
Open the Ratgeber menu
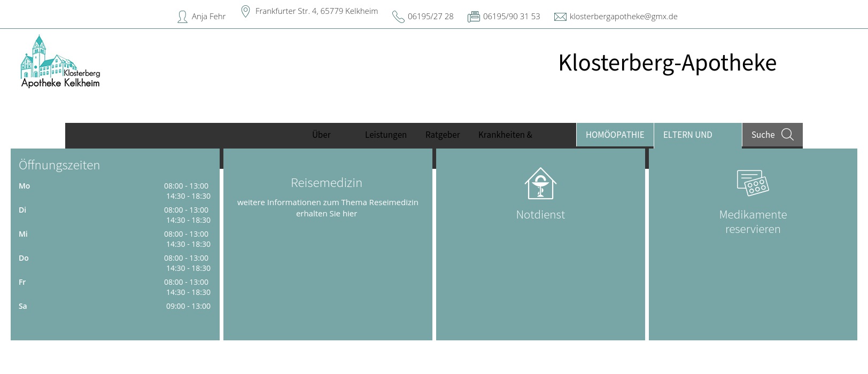click(443, 135)
